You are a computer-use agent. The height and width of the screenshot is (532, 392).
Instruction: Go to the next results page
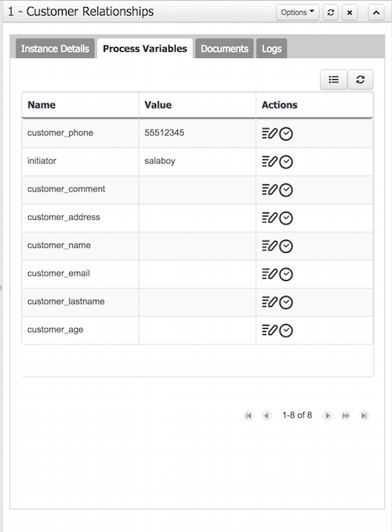327,416
